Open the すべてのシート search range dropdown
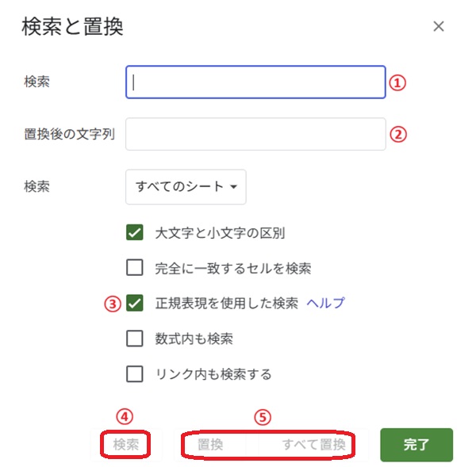 click(186, 187)
